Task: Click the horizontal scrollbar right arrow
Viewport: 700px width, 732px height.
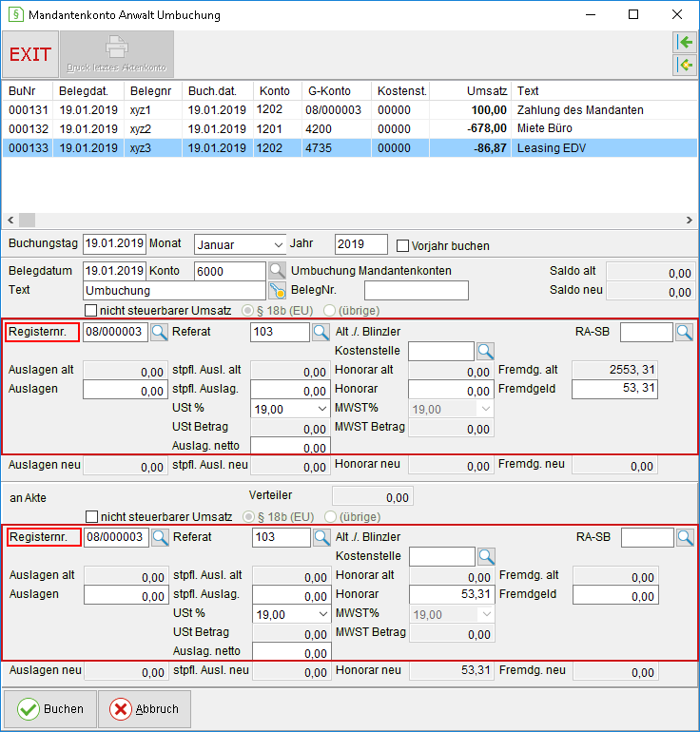Action: click(690, 220)
